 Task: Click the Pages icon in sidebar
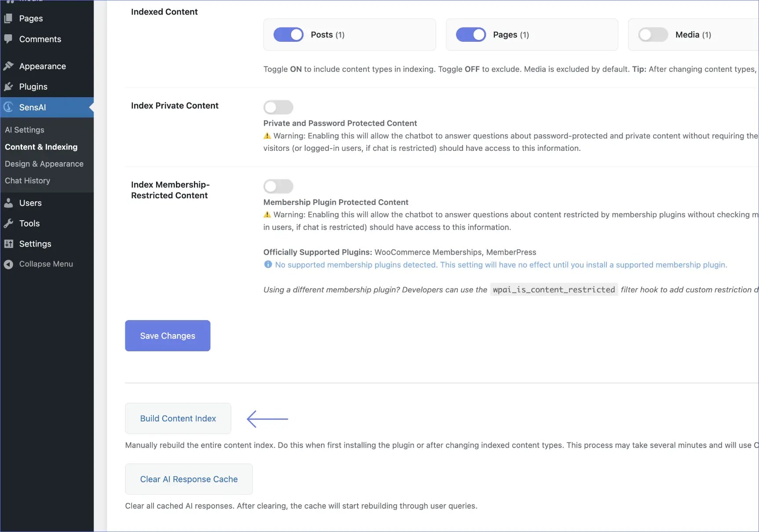tap(8, 18)
